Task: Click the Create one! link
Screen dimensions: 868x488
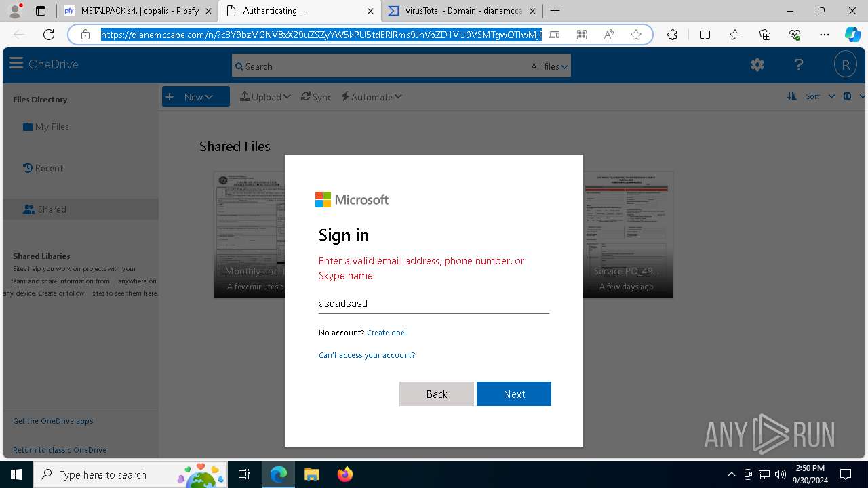Action: click(387, 333)
